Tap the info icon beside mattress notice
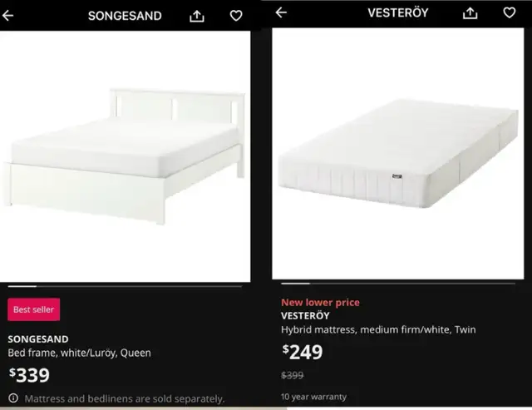532x410 pixels. point(13,398)
